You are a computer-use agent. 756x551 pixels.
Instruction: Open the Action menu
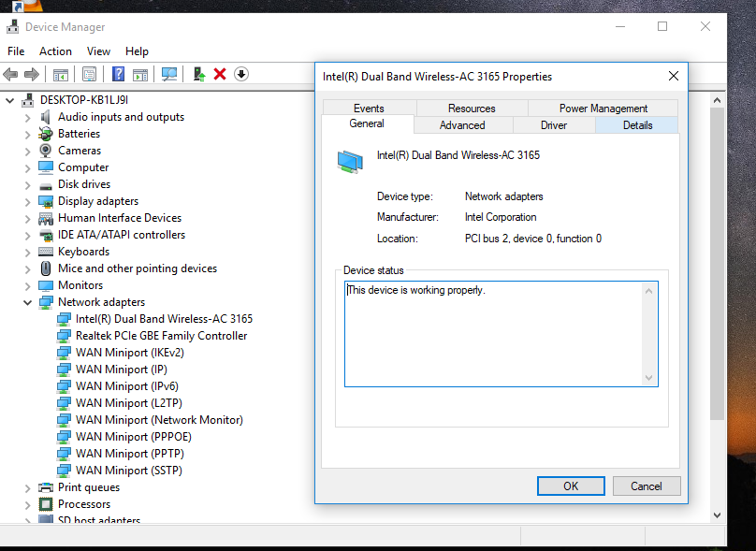[x=55, y=51]
